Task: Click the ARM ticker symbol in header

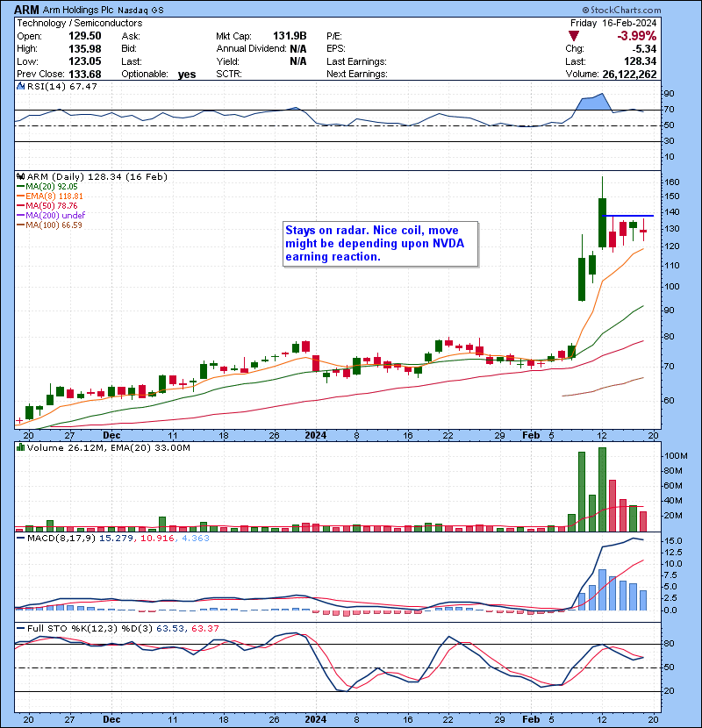Action: pyautogui.click(x=26, y=10)
